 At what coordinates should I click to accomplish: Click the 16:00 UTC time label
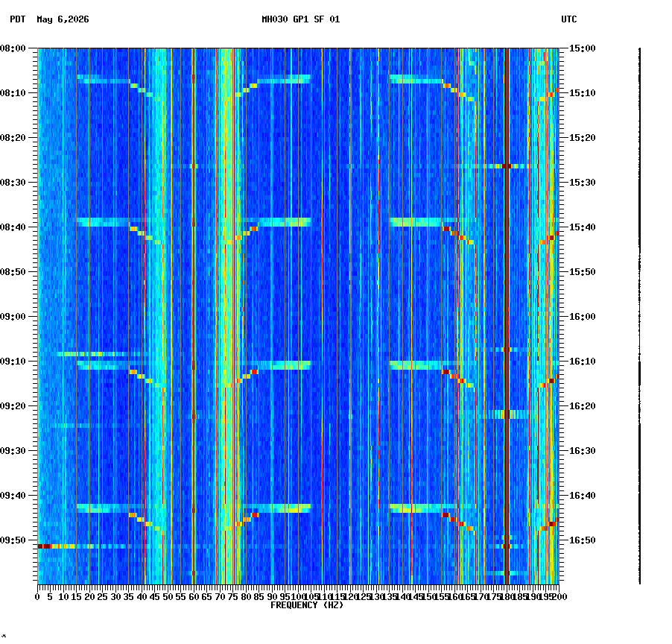click(x=583, y=317)
